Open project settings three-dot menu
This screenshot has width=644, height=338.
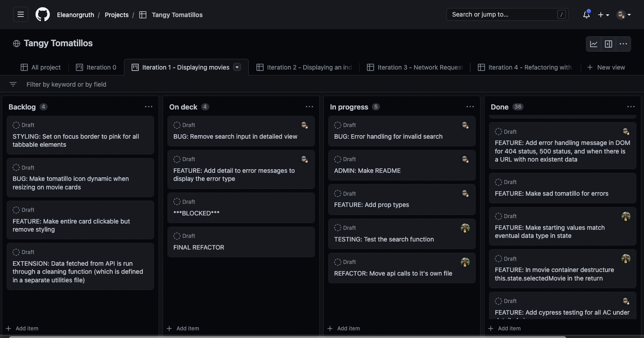click(623, 44)
